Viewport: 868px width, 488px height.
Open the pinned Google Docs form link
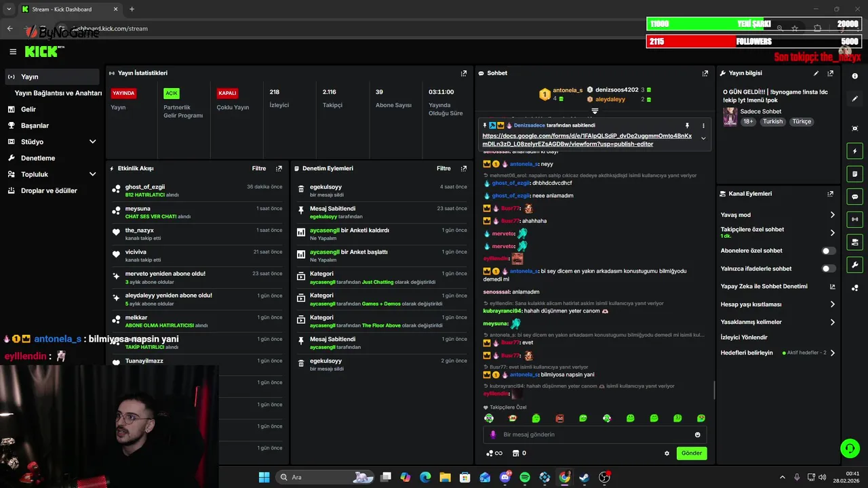[x=587, y=140]
